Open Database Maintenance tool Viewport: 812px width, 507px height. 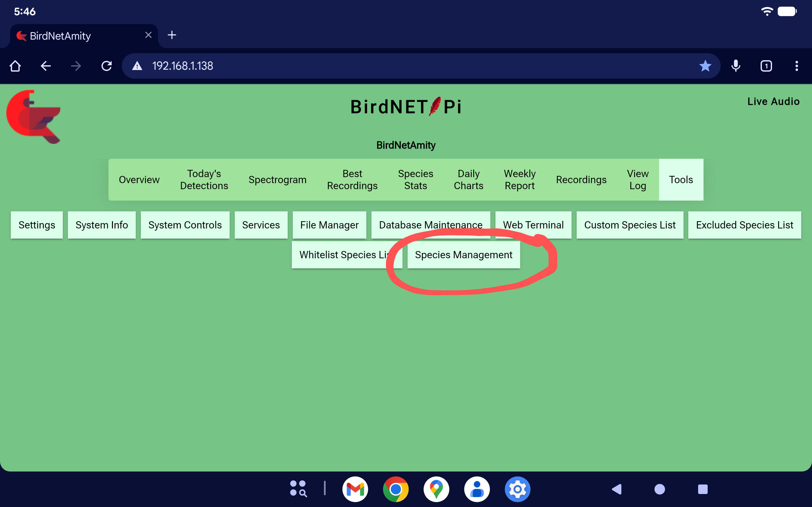[x=430, y=225]
